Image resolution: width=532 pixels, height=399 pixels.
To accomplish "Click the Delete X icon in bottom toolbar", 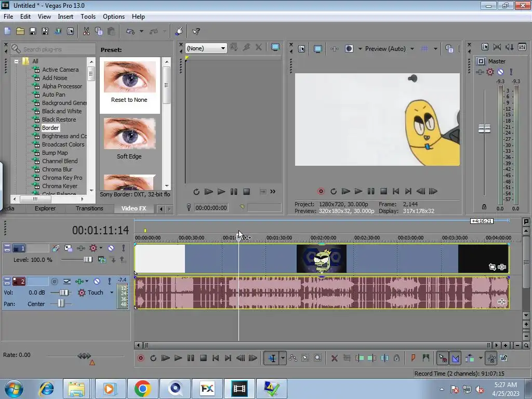I will click(x=335, y=358).
